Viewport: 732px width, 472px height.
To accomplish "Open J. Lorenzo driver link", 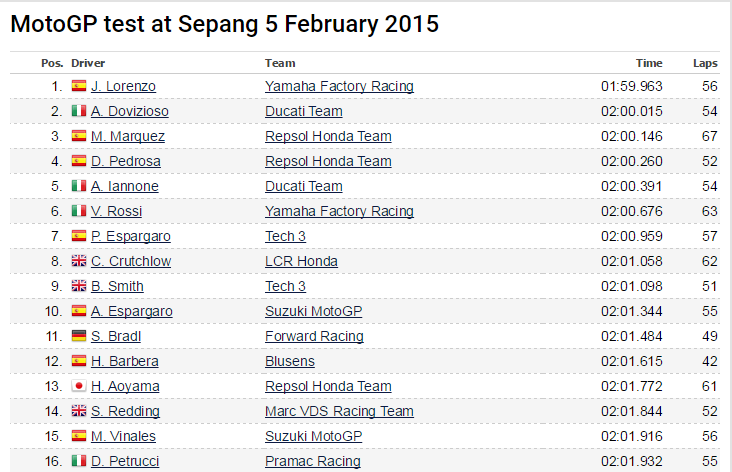I will (x=123, y=86).
